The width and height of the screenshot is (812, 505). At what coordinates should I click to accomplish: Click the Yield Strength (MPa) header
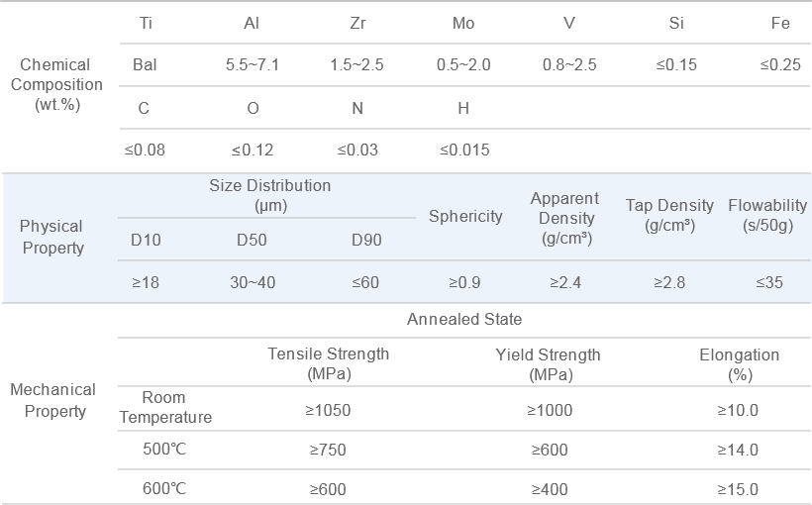549,363
